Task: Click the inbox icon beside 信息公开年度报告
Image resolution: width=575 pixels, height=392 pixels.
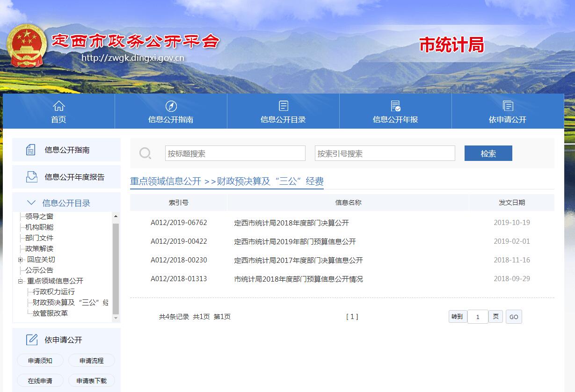Action: (x=31, y=177)
